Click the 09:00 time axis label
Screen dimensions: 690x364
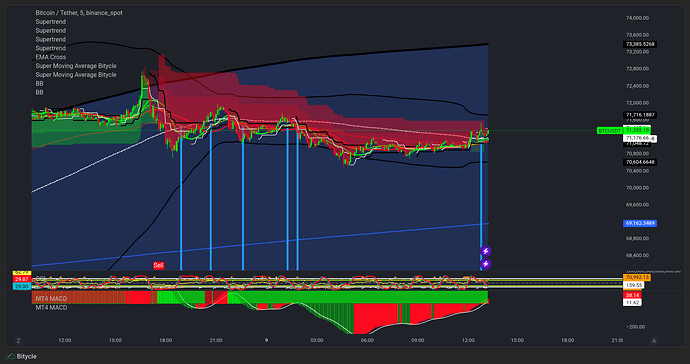[x=418, y=340]
